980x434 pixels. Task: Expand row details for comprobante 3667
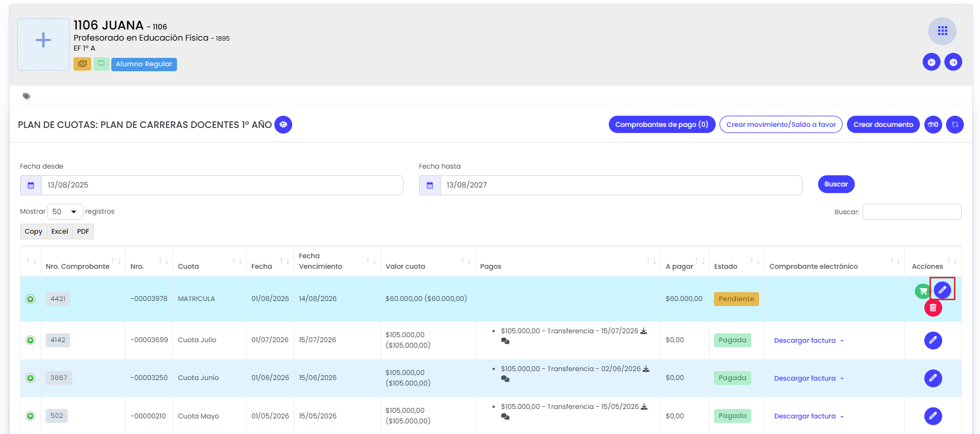coord(31,378)
